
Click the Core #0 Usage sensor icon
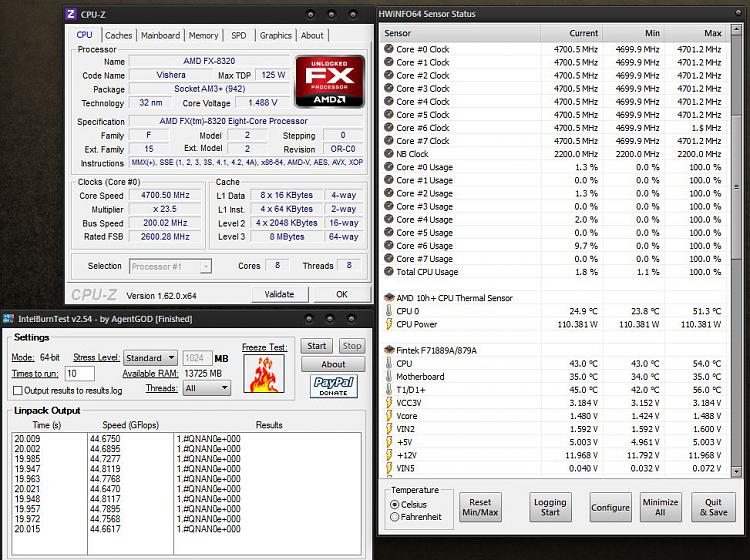point(389,167)
